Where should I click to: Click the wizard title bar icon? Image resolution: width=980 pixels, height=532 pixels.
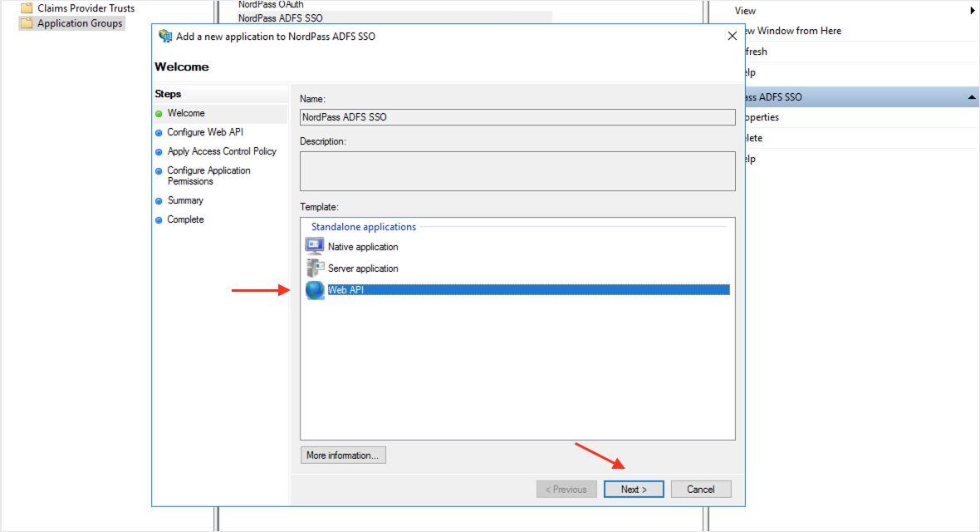(x=165, y=37)
